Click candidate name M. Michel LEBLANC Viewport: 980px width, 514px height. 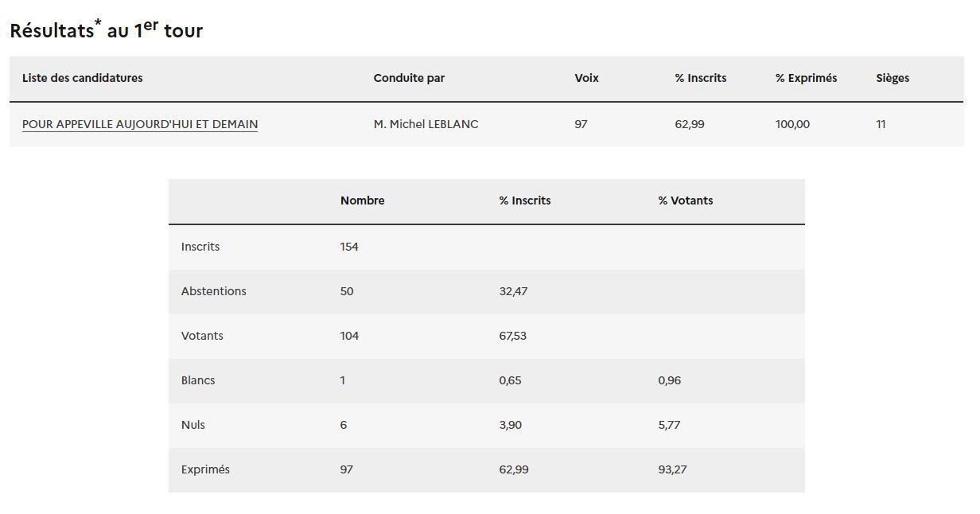[426, 124]
